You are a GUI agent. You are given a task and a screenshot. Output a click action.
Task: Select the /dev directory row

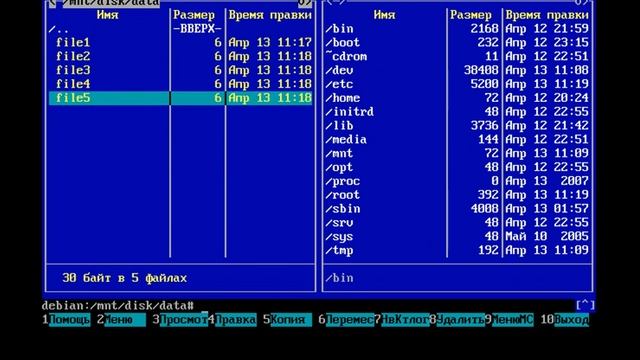point(457,70)
